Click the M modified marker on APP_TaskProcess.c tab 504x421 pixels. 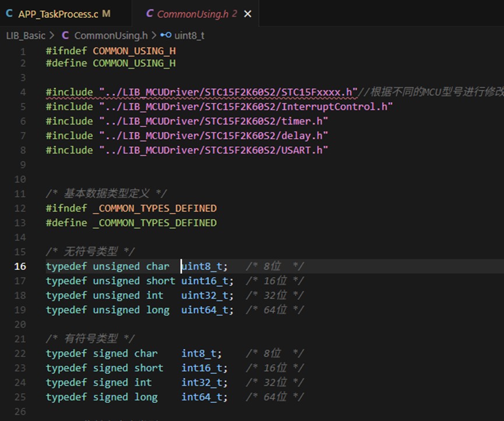(106, 14)
